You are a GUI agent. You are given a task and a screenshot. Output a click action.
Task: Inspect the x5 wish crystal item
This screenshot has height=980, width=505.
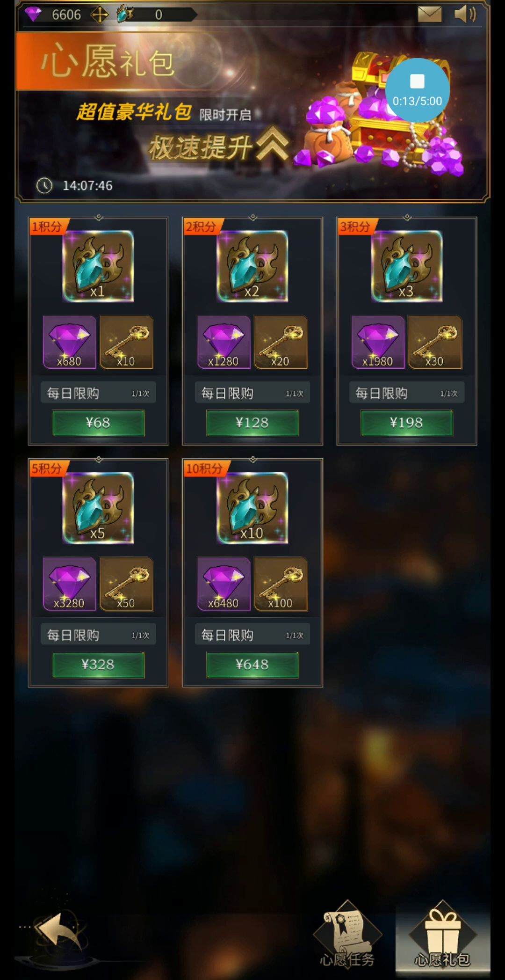pos(98,508)
